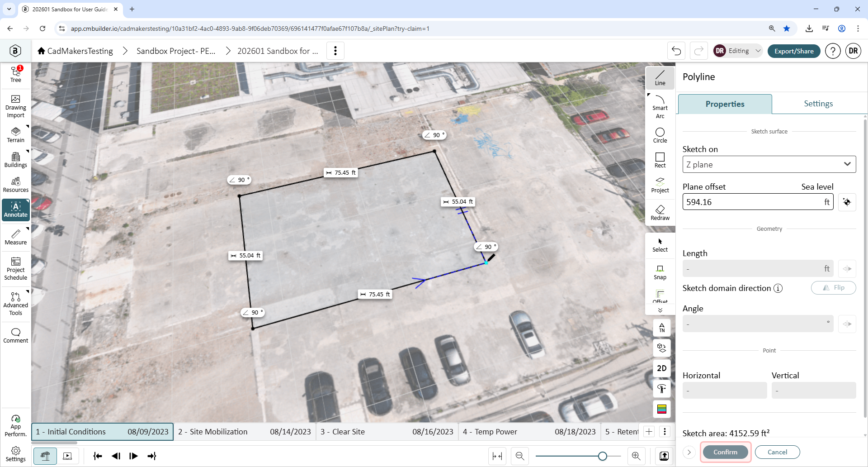Image resolution: width=868 pixels, height=467 pixels.
Task: Switch view using the 2D toggle
Action: pyautogui.click(x=661, y=368)
